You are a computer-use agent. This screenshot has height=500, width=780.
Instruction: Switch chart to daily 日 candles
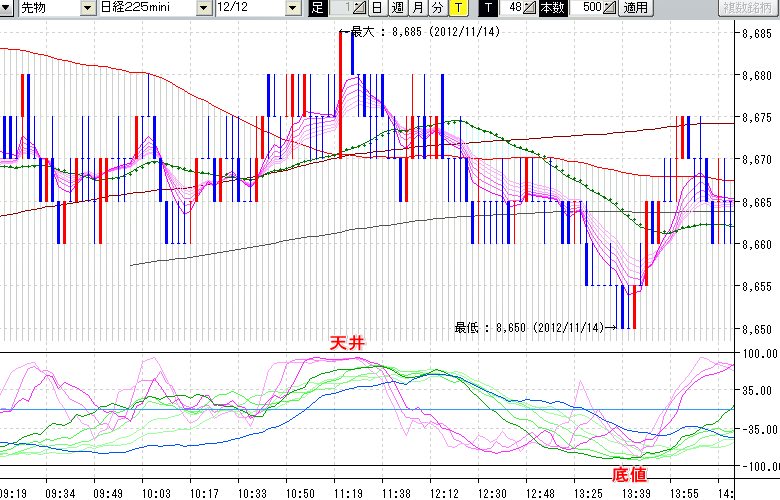tap(377, 8)
